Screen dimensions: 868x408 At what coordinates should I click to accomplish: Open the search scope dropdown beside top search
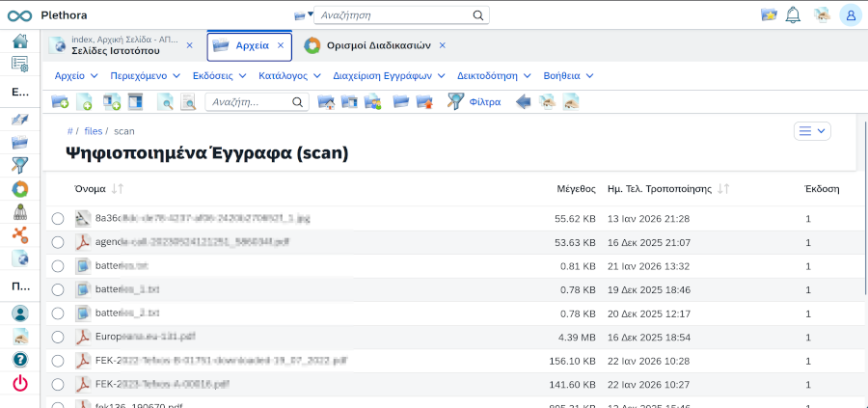pyautogui.click(x=304, y=15)
